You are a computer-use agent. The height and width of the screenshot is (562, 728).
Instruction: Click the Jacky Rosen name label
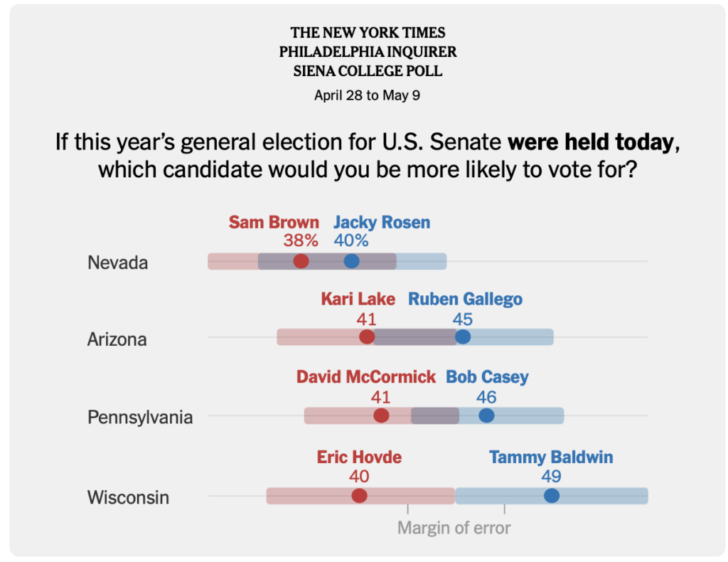pyautogui.click(x=382, y=222)
